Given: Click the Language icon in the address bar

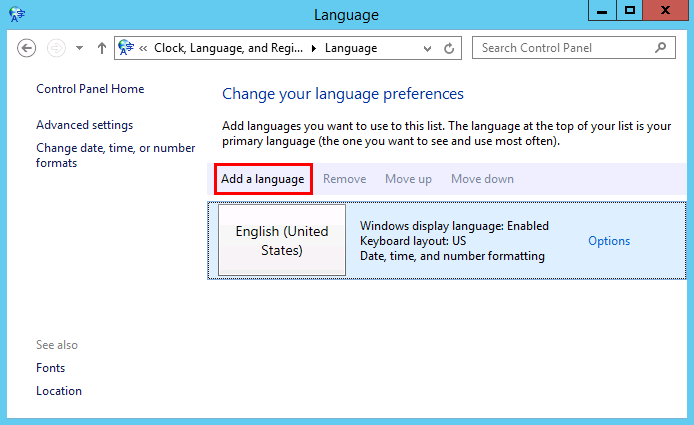Looking at the screenshot, I should coord(126,47).
